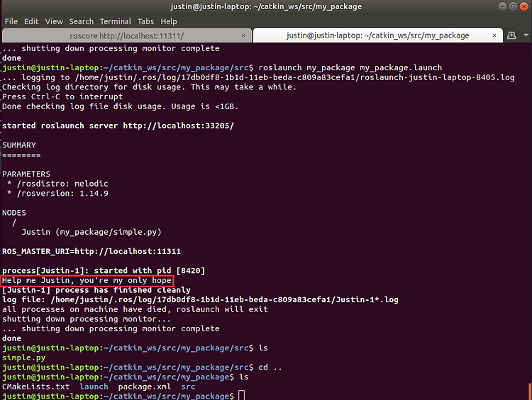Click 'Press Ctrl-C to interrupt' line

click(62, 96)
